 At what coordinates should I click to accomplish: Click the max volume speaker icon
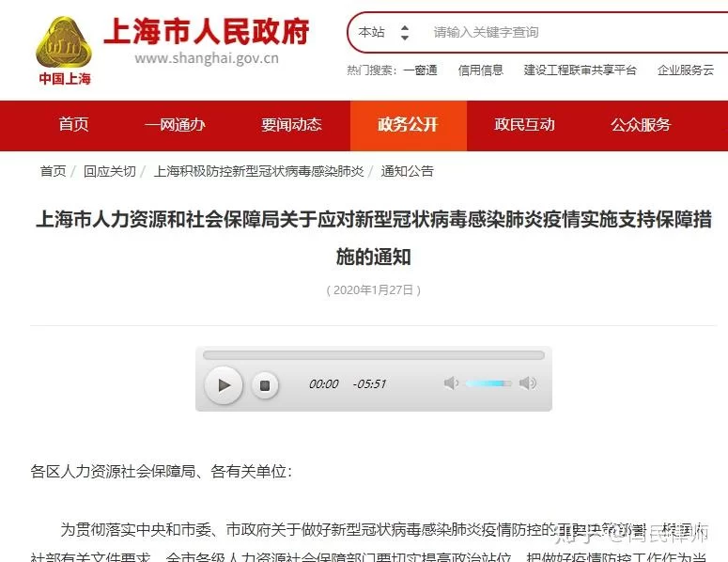(x=528, y=383)
